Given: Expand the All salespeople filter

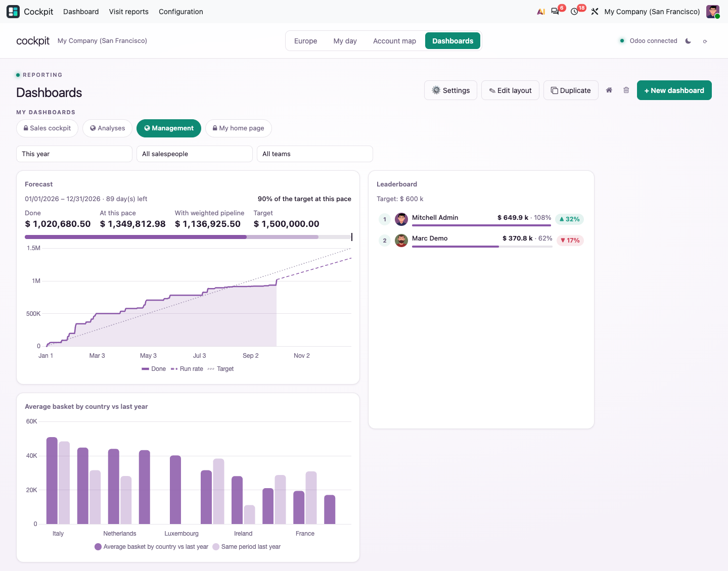Looking at the screenshot, I should (x=195, y=154).
